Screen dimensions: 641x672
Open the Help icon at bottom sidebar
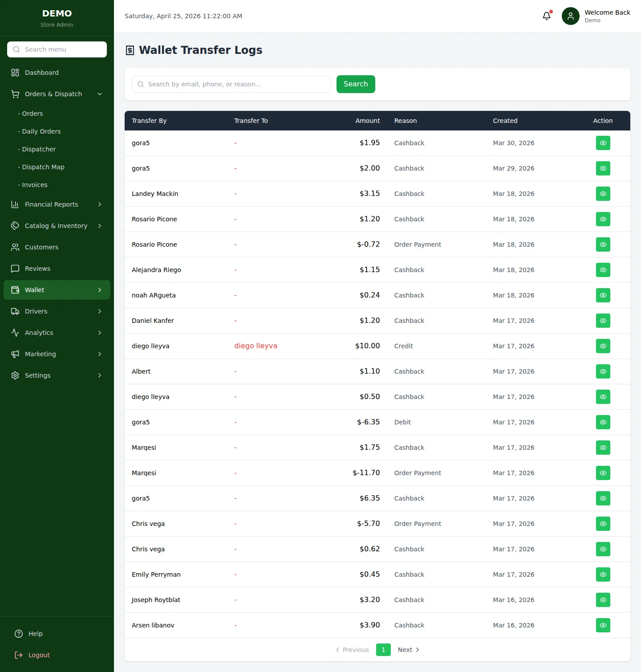[x=18, y=633]
